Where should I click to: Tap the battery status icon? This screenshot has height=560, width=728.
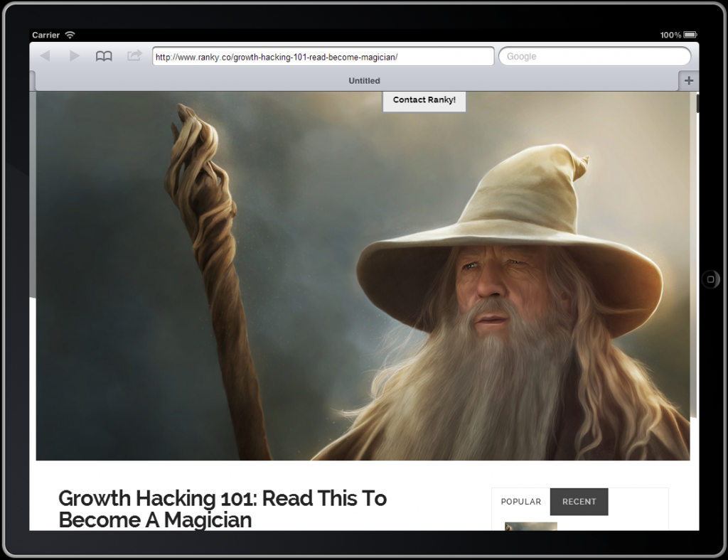tap(690, 35)
